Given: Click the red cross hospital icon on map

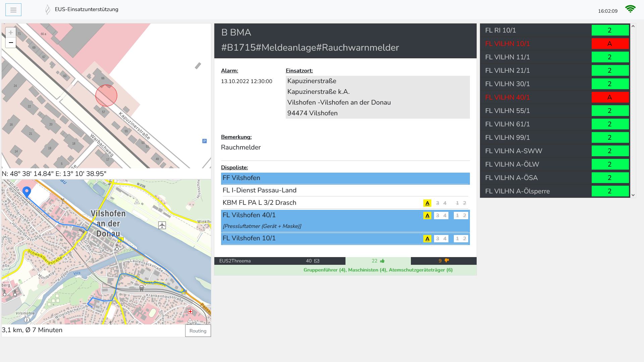Looking at the screenshot, I should tap(190, 311).
